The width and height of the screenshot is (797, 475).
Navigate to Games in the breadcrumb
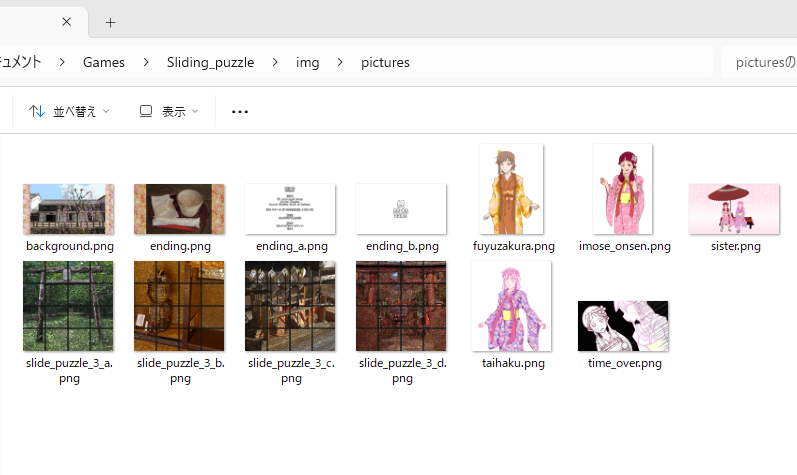[x=104, y=62]
